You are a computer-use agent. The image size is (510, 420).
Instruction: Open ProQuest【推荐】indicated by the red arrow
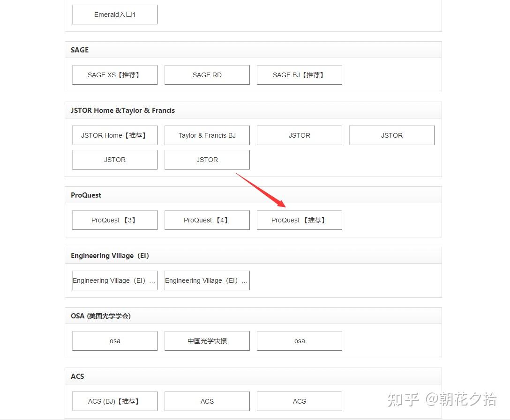click(x=299, y=220)
